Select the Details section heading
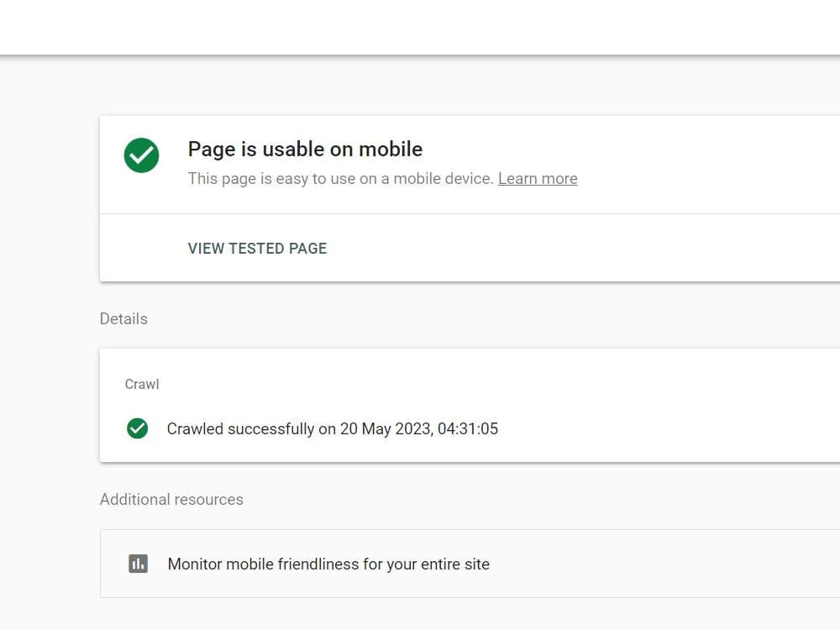840x630 pixels. click(x=123, y=318)
